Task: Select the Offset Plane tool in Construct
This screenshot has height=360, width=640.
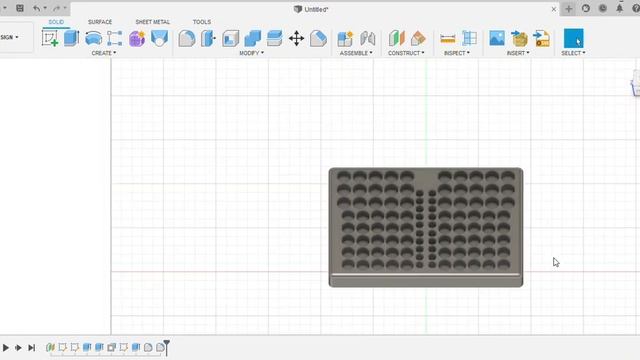Action: 396,38
